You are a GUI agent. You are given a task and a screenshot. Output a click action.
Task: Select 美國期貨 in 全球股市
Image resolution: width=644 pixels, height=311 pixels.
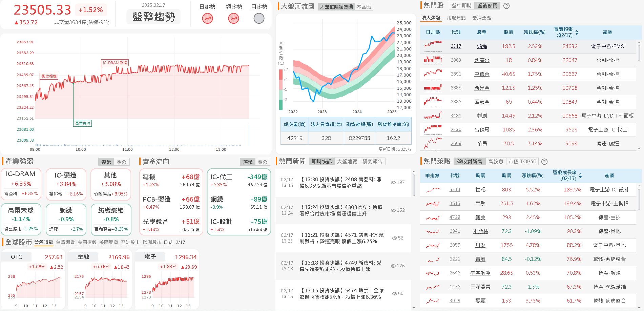coord(109,242)
